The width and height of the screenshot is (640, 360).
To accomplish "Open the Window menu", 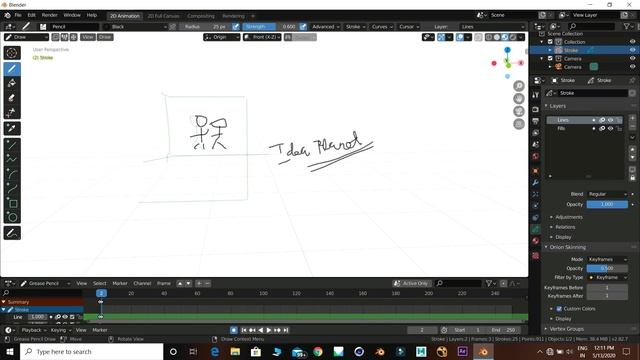I will (72, 15).
